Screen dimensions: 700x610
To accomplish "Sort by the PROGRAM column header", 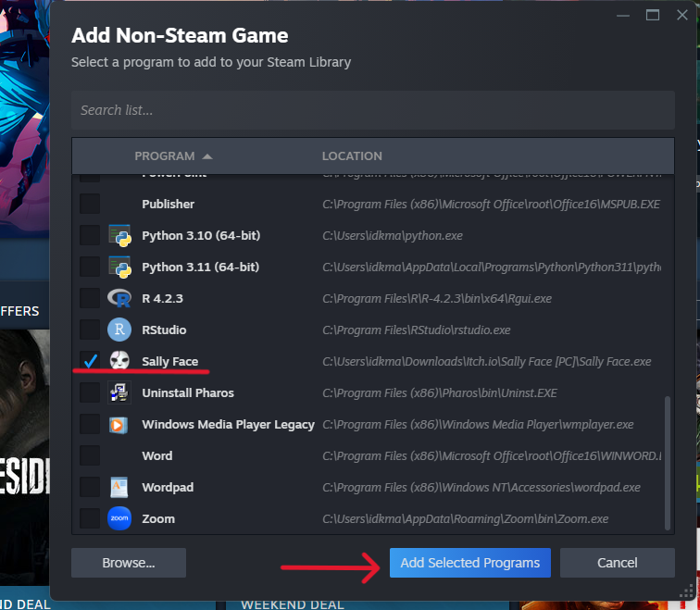I will click(x=165, y=156).
